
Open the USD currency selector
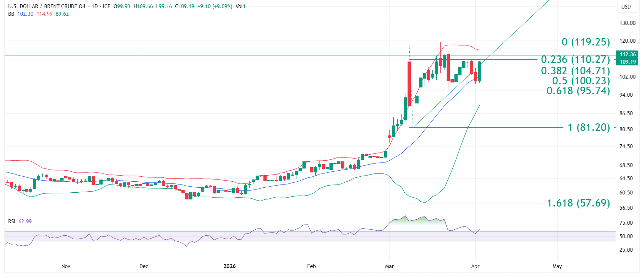click(626, 7)
